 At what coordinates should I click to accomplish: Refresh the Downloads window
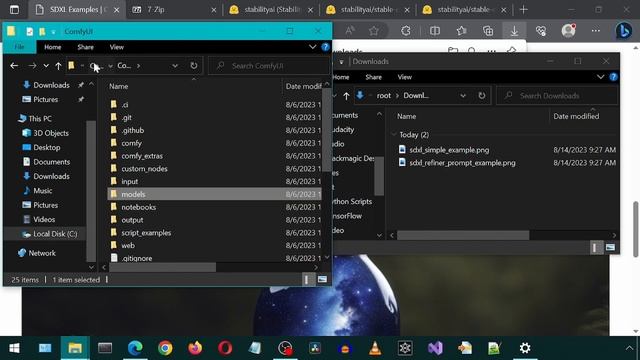click(482, 96)
